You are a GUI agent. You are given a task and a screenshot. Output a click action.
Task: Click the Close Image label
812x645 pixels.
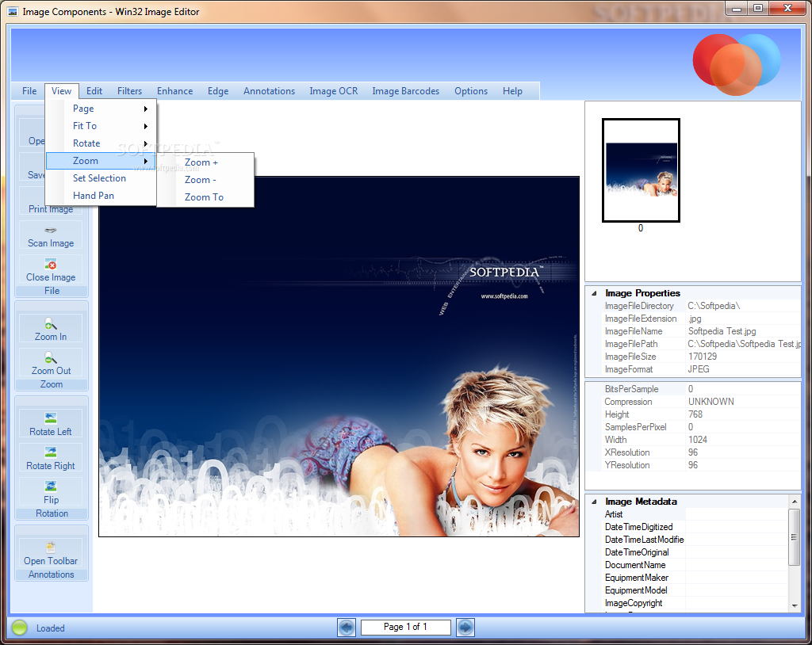tap(51, 277)
